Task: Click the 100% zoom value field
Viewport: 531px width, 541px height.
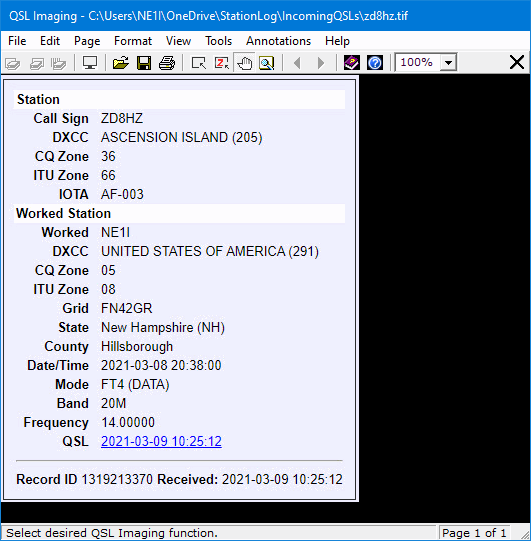Action: pos(417,62)
